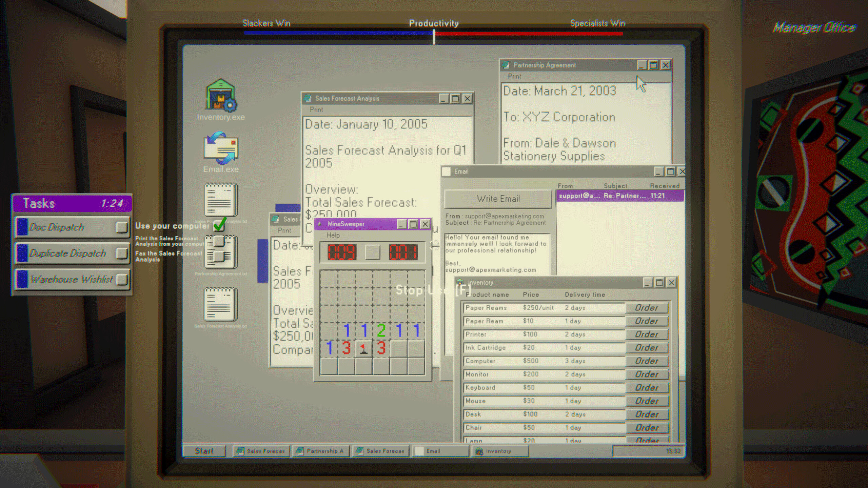Click the Productivity progress bar
The image size is (868, 488).
point(433,33)
